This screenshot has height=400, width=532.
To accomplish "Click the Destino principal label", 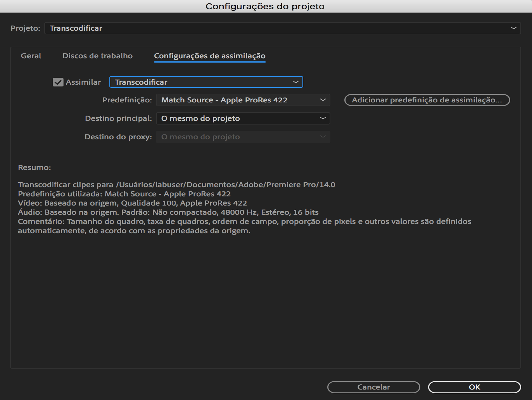I will pyautogui.click(x=118, y=118).
